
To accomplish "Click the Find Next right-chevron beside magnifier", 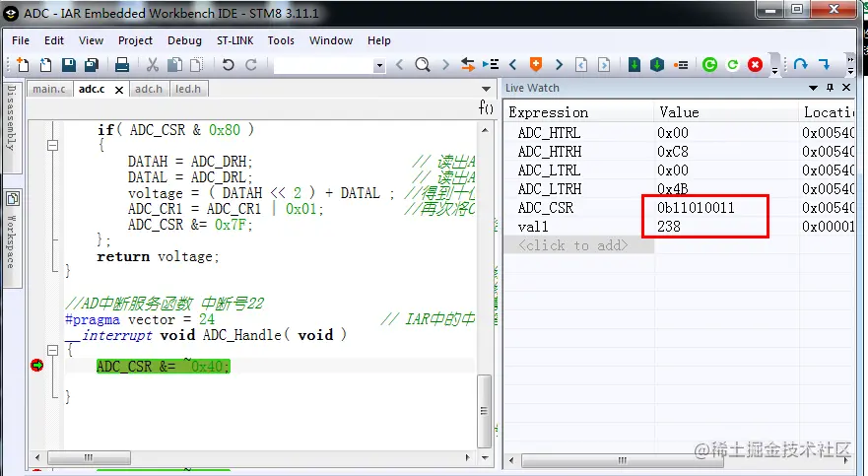I will click(445, 65).
